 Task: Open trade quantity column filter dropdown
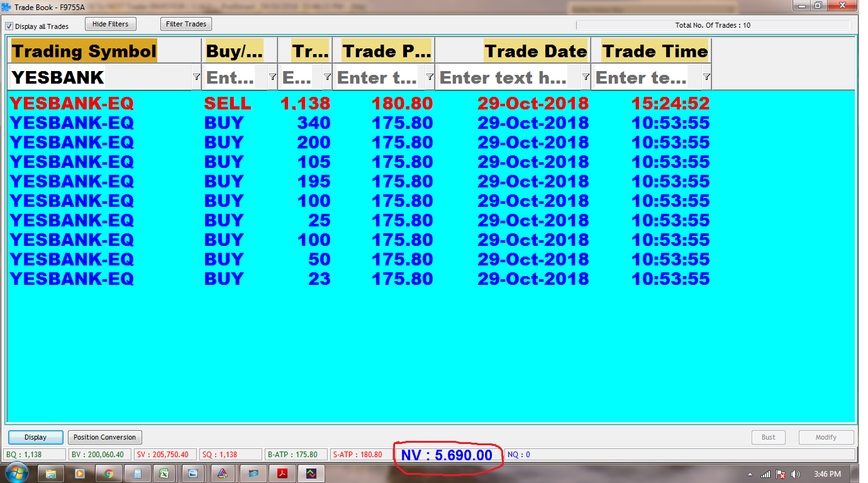(x=327, y=77)
